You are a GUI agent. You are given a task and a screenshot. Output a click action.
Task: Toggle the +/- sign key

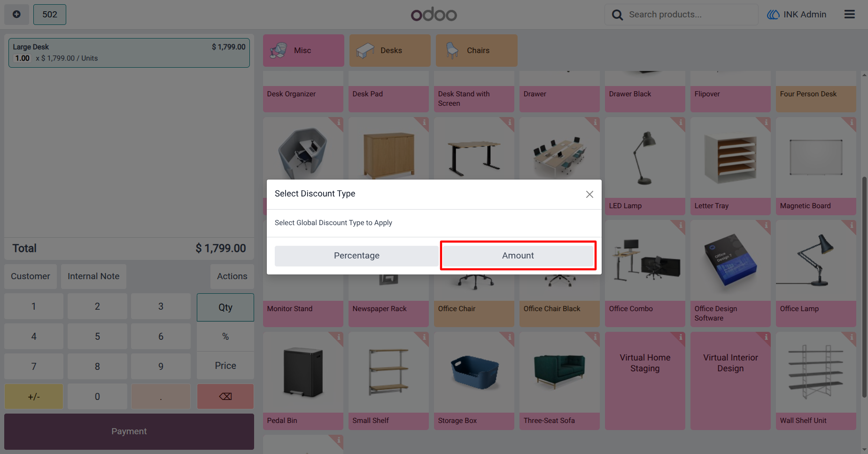click(x=34, y=396)
